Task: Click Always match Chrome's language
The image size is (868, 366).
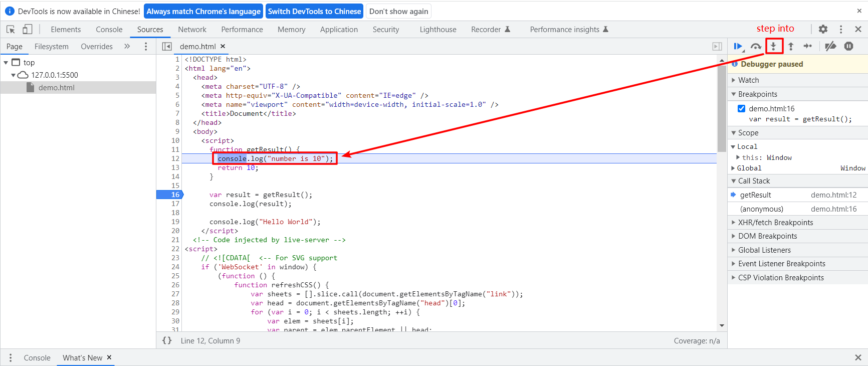Action: pos(203,11)
